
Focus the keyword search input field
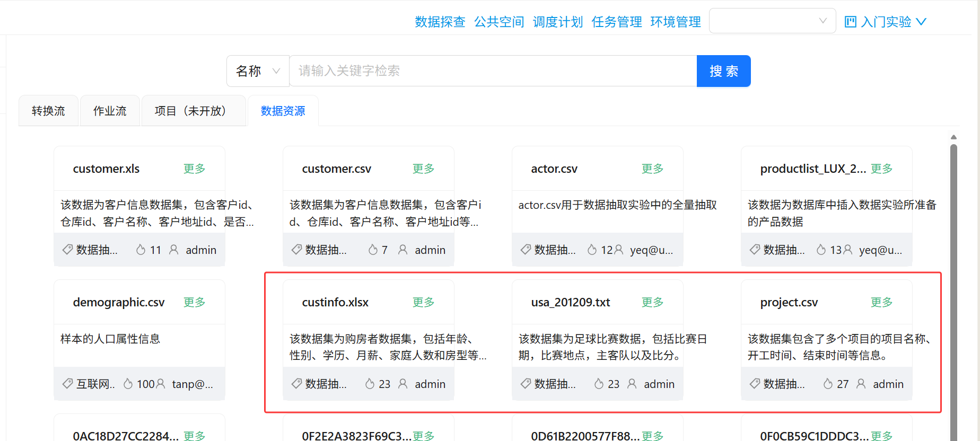click(493, 71)
